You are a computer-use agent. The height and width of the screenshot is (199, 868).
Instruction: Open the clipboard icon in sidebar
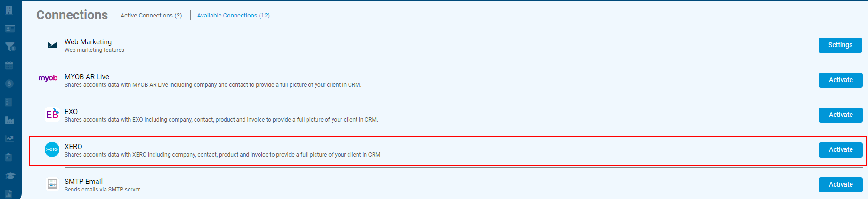8,157
